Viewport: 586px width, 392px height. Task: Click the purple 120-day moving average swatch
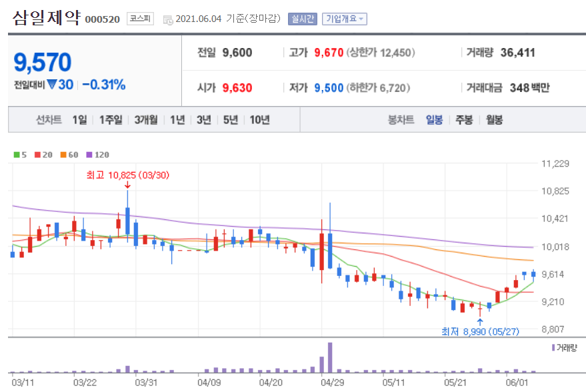[89, 155]
